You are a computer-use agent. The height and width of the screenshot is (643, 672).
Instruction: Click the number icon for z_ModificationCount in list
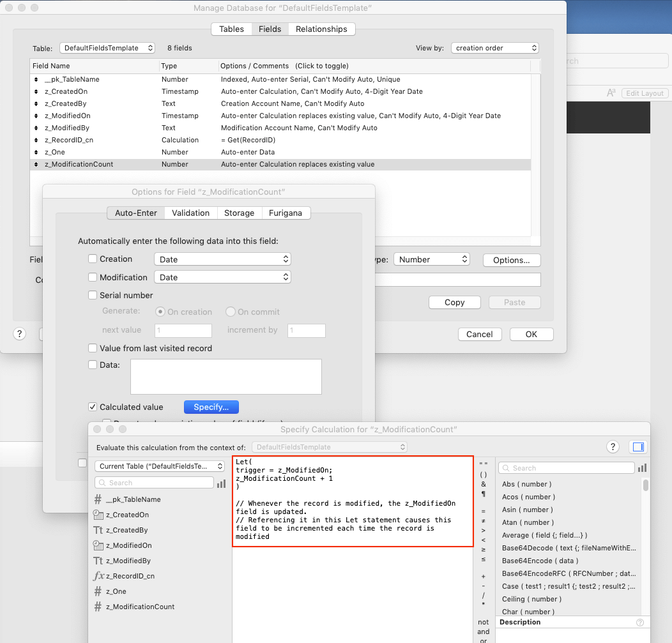coord(98,607)
